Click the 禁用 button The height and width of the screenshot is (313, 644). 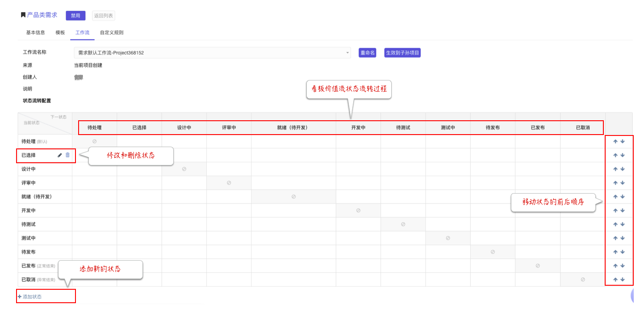(75, 16)
